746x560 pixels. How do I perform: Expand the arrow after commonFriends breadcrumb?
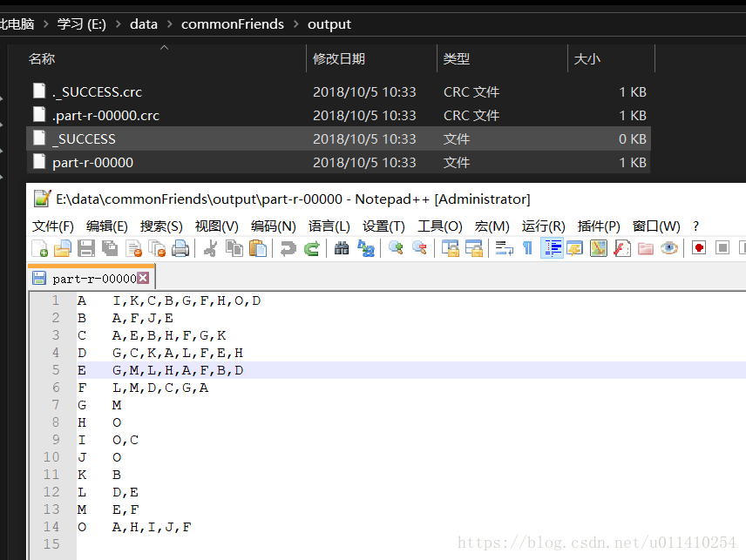(x=296, y=24)
